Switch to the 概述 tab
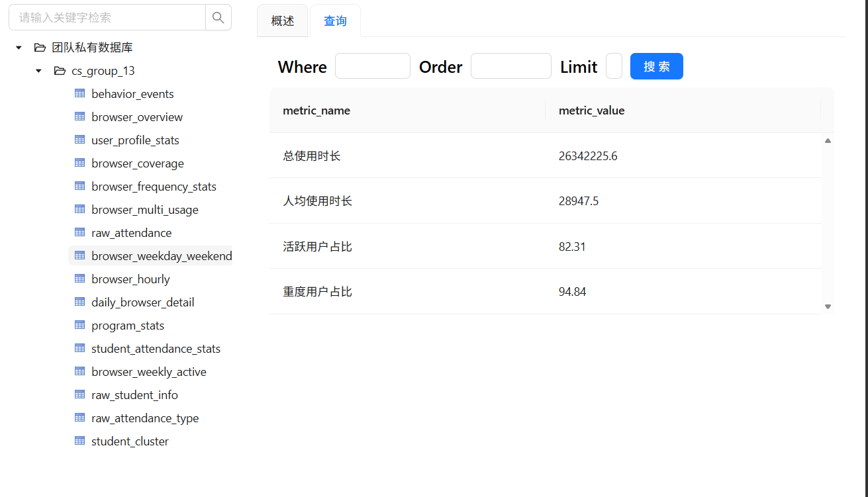This screenshot has width=868, height=497. (x=283, y=21)
